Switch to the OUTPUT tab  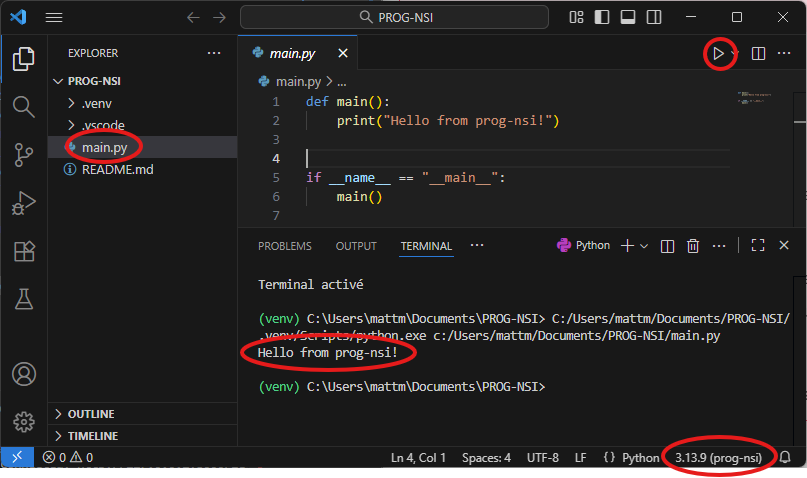pos(356,246)
